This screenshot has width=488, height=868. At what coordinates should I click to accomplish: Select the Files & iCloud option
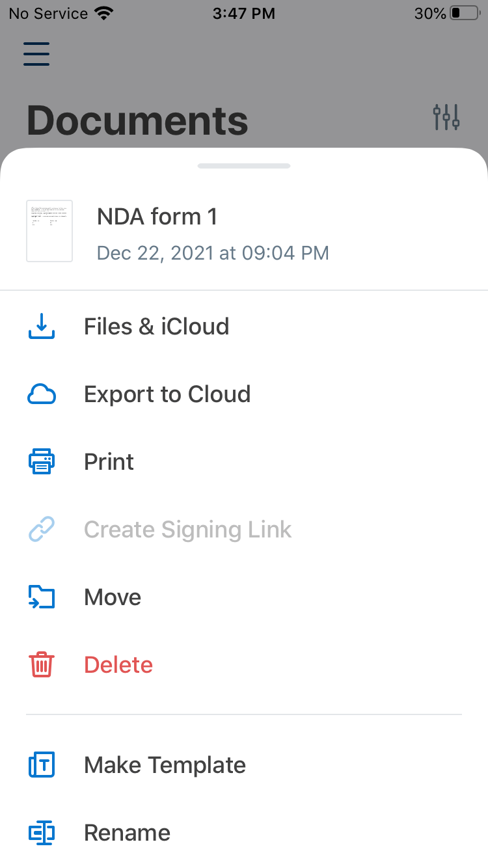click(x=156, y=326)
